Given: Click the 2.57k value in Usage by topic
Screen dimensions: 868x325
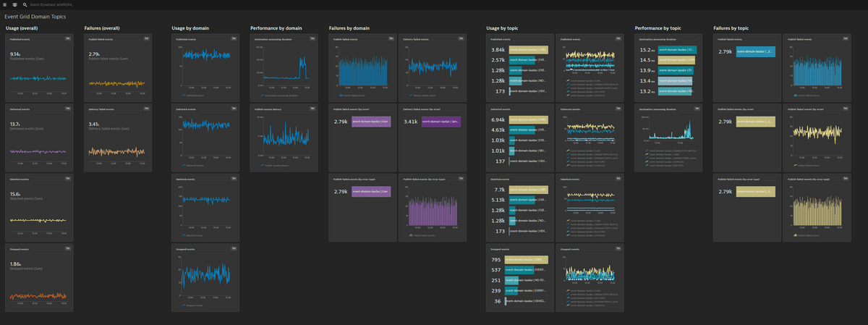Looking at the screenshot, I should click(498, 60).
